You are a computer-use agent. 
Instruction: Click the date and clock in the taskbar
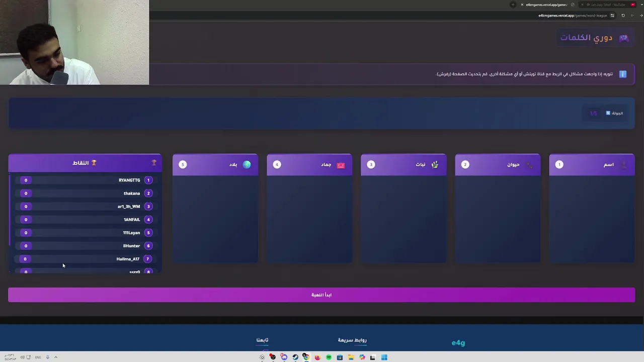[10, 357]
